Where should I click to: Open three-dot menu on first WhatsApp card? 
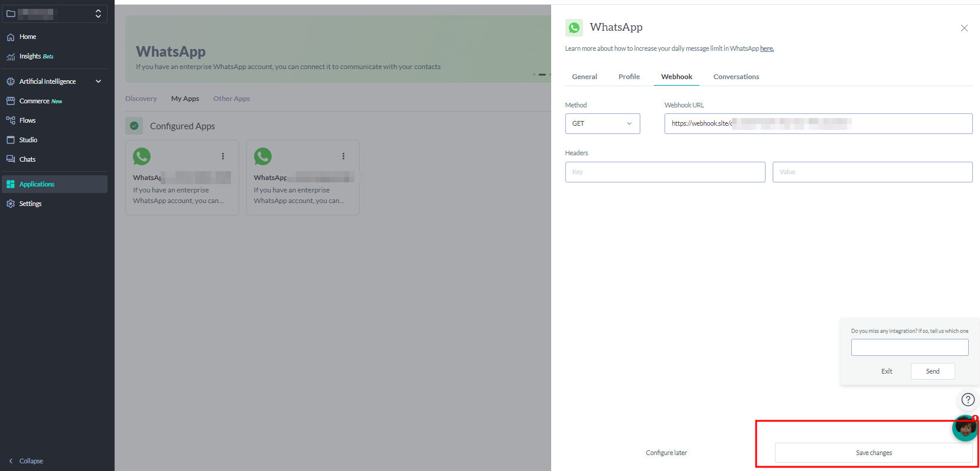click(223, 156)
